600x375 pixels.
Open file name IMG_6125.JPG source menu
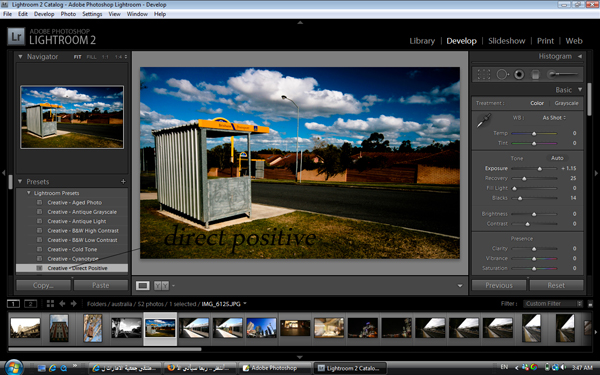(224, 304)
